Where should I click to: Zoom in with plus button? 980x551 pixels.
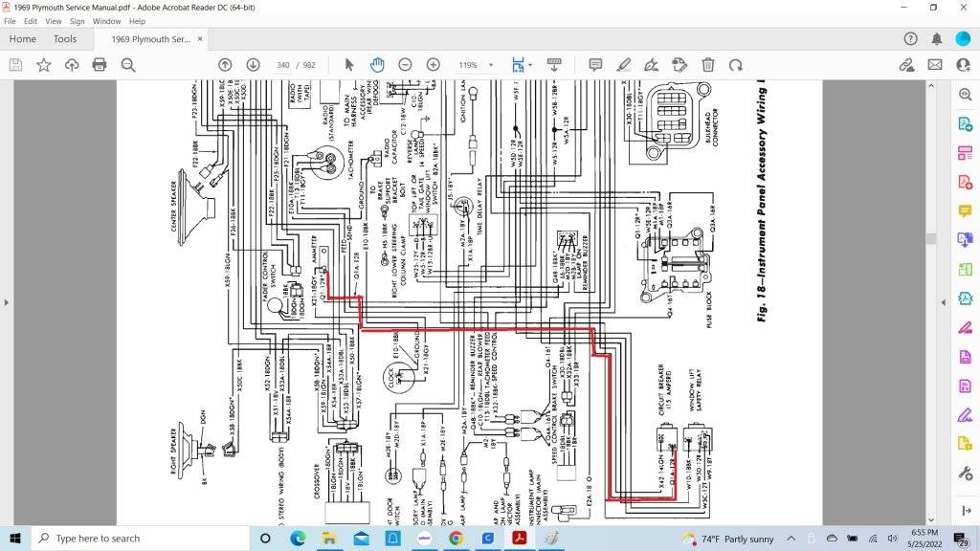coord(433,65)
